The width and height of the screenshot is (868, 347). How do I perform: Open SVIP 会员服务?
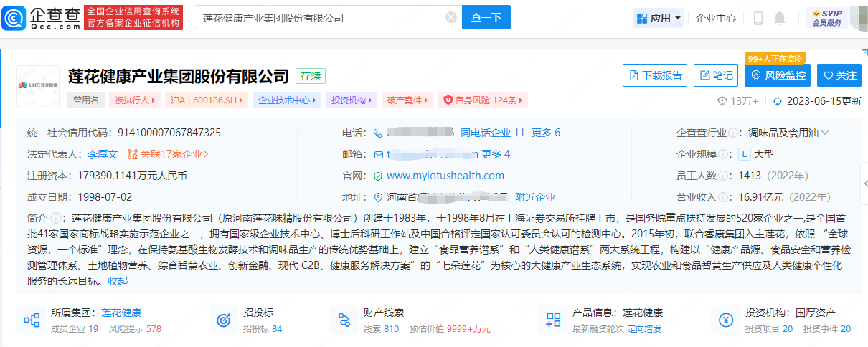pos(827,18)
